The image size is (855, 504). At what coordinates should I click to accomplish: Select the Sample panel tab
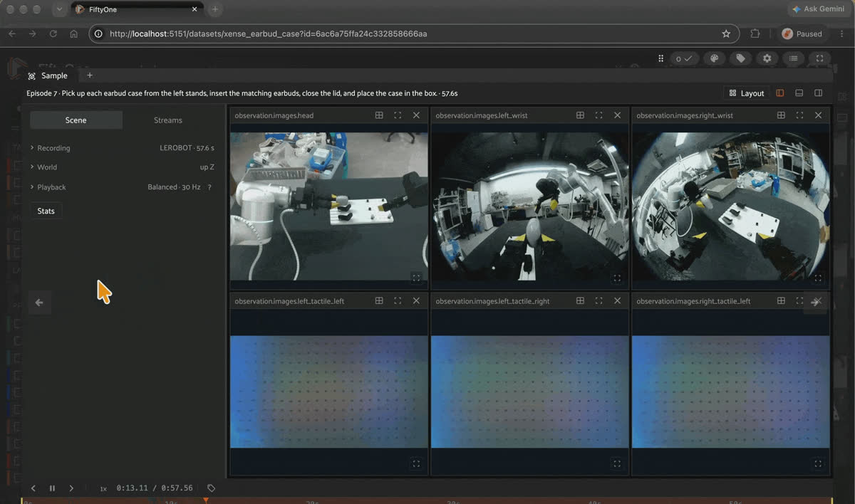click(x=48, y=75)
